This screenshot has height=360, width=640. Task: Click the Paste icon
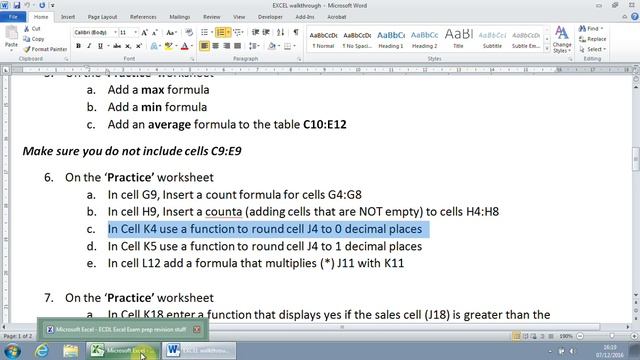click(x=11, y=33)
